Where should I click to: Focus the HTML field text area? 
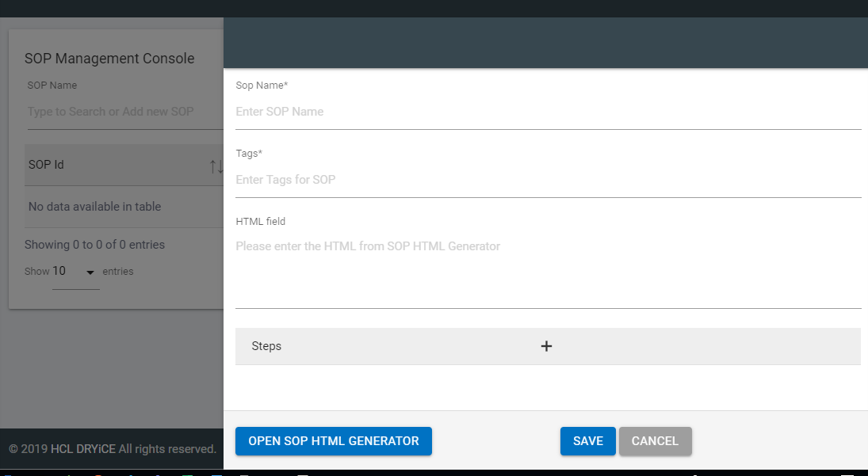pos(547,269)
